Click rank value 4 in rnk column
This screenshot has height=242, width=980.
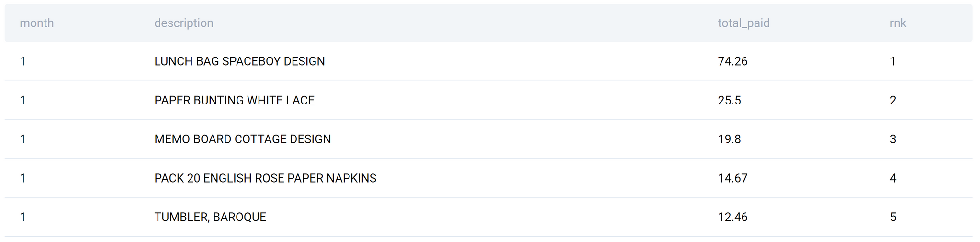893,178
